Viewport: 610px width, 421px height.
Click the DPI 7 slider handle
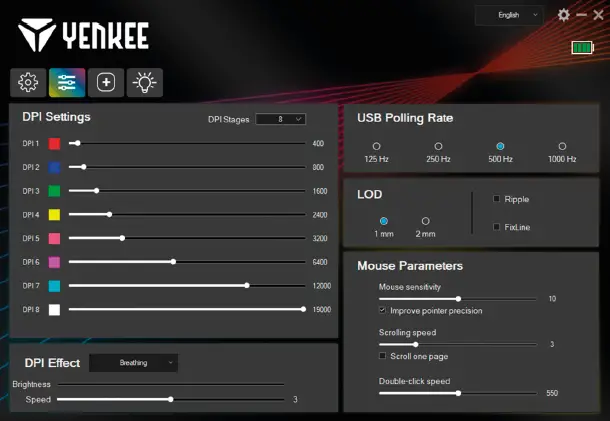(247, 286)
